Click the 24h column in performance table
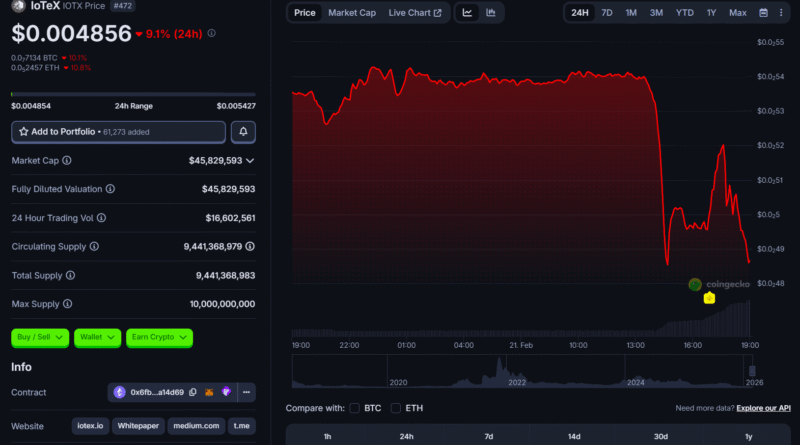This screenshot has height=445, width=800. coord(407,436)
